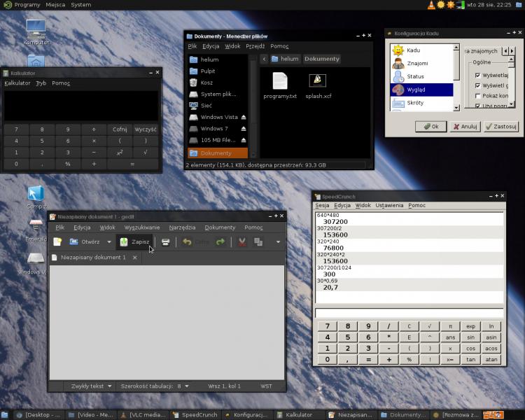Select Znajomi in Kadu configuration list
This screenshot has height=420, width=525.
tap(417, 64)
